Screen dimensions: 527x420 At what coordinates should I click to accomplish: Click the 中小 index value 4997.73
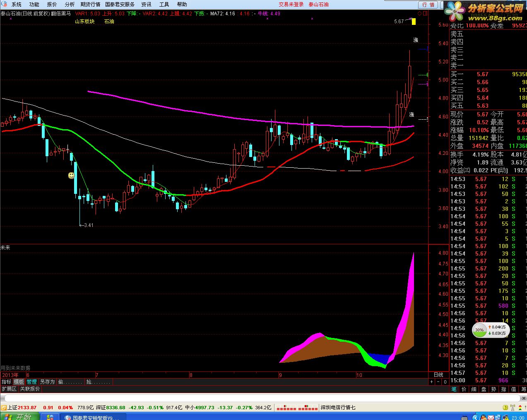205,408
